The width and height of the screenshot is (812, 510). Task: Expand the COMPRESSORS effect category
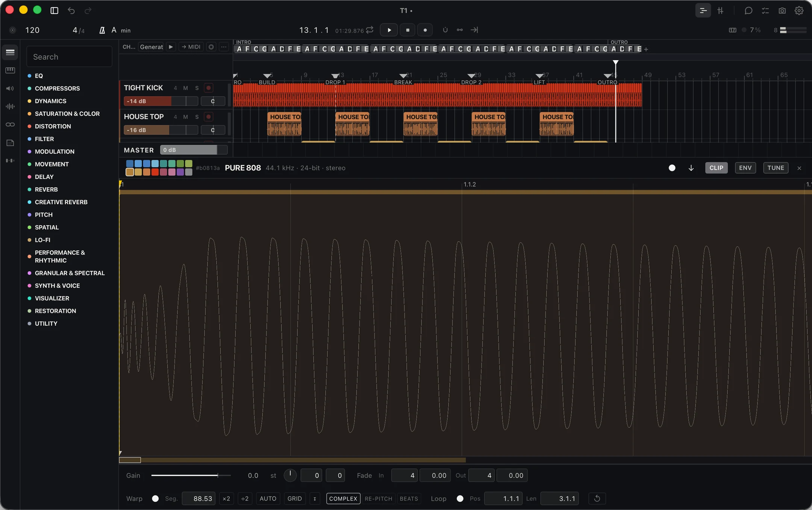[x=57, y=88]
